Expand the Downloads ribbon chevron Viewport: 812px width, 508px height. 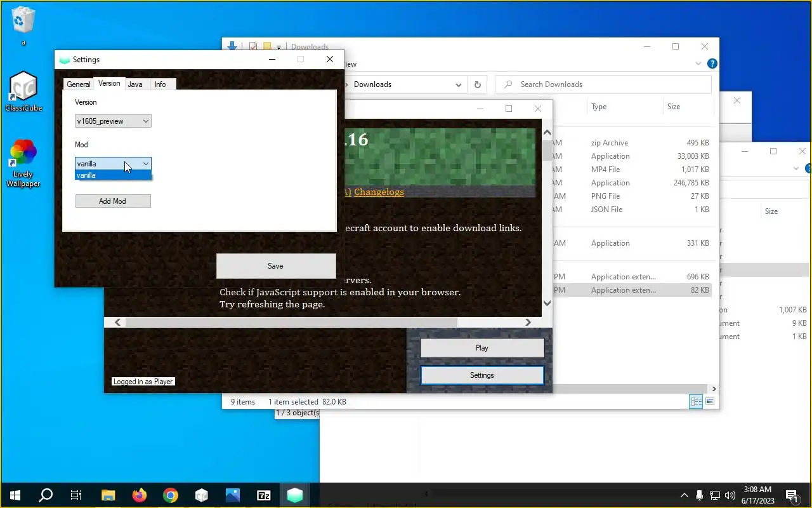(699, 63)
